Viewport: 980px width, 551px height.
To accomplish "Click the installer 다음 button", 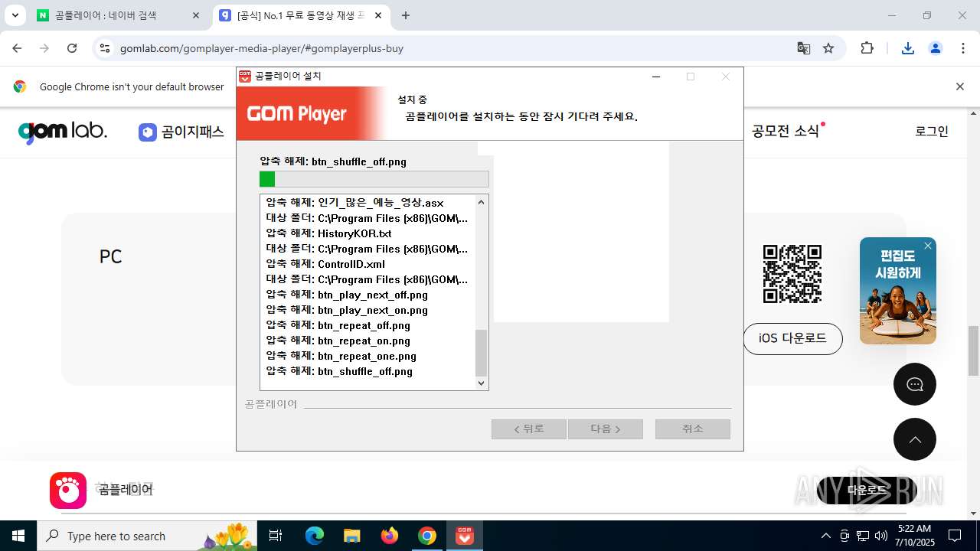I will pyautogui.click(x=606, y=429).
